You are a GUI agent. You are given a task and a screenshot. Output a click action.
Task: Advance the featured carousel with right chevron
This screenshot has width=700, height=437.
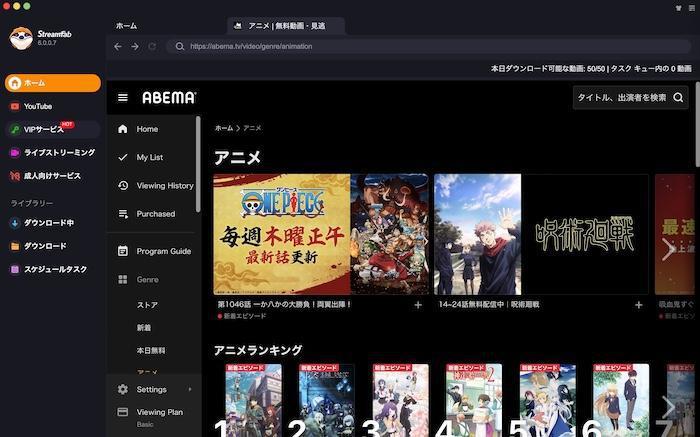point(668,250)
